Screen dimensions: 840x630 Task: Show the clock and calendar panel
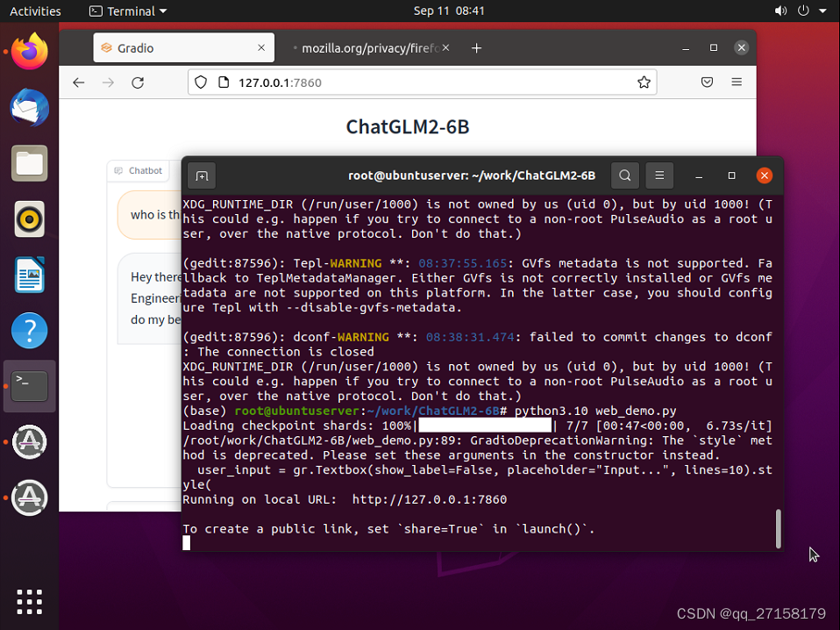coord(448,11)
